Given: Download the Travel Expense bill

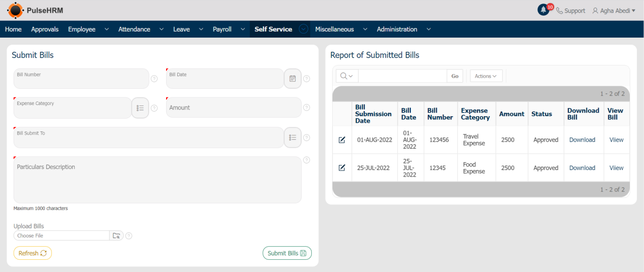Looking at the screenshot, I should [582, 140].
